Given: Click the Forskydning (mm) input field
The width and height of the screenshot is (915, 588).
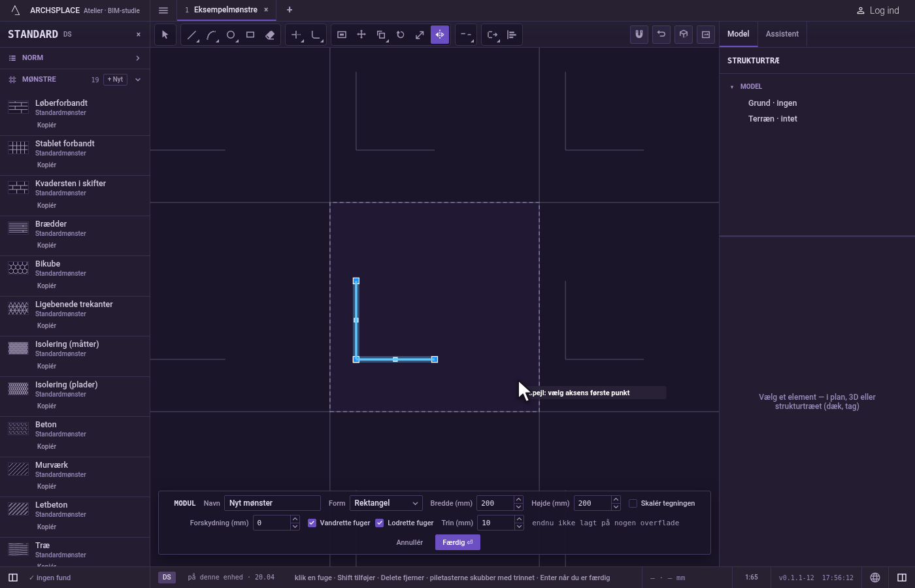Looking at the screenshot, I should tap(271, 523).
